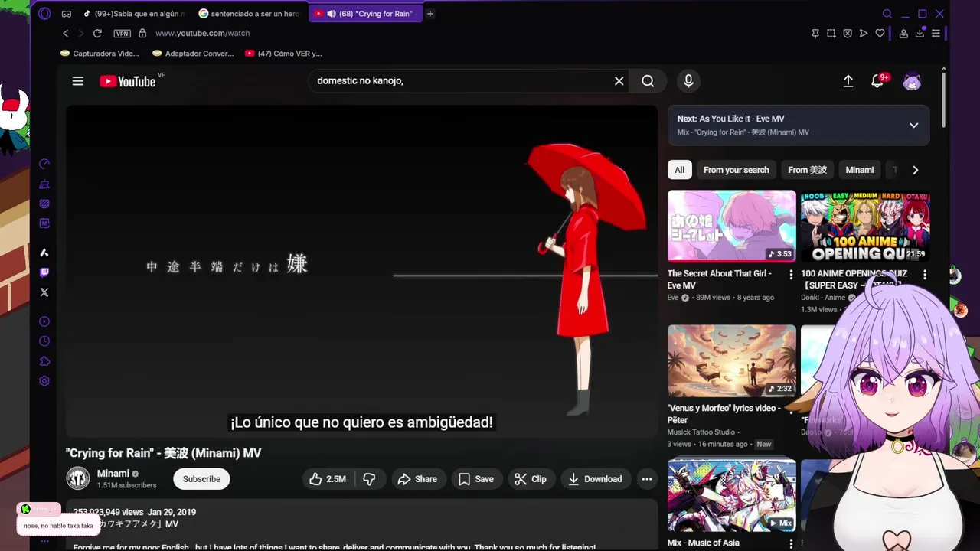Search in tabs with magnifier icon
This screenshot has height=551, width=980.
[x=887, y=14]
